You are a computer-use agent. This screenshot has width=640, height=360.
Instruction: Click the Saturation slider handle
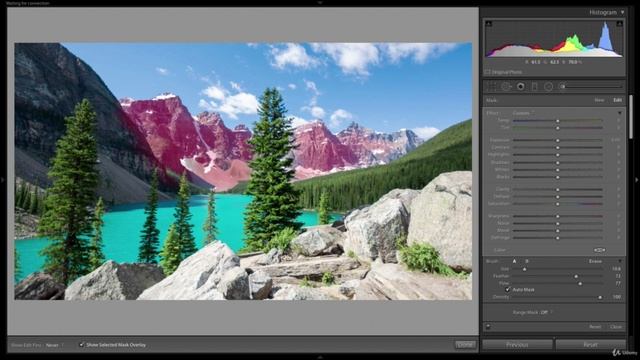point(558,204)
